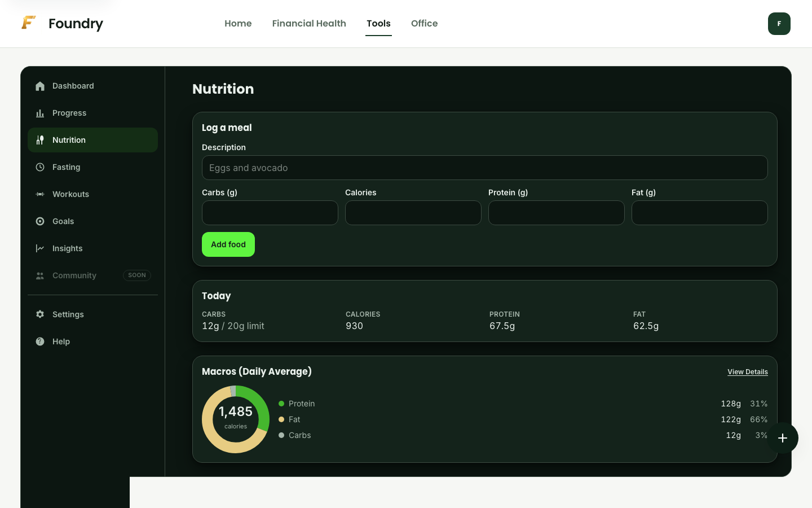
Task: Click the 62.5g fat value
Action: pyautogui.click(x=646, y=326)
